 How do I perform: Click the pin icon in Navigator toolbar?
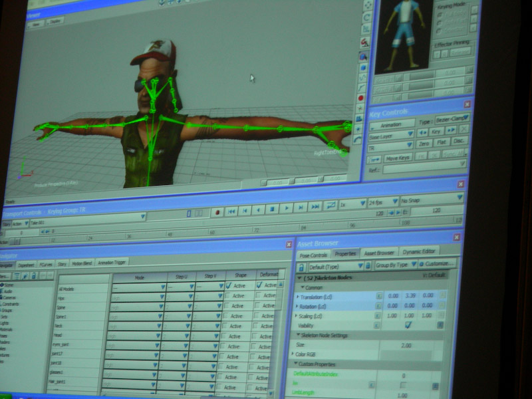pyautogui.click(x=25, y=276)
